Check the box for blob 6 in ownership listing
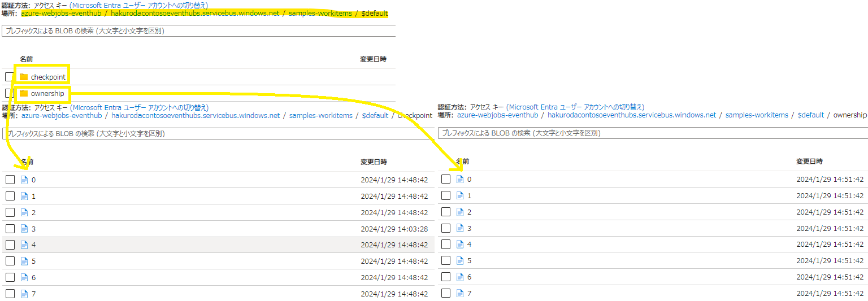 (x=446, y=277)
